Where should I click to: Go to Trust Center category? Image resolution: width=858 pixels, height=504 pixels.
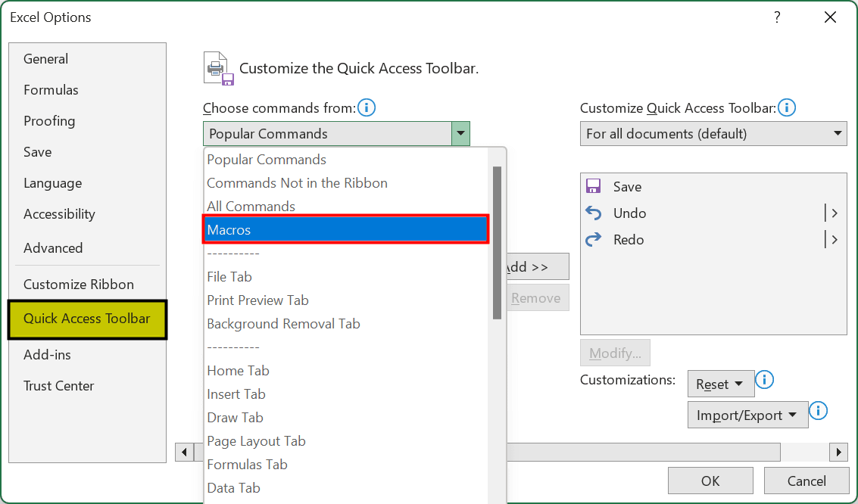88,387
